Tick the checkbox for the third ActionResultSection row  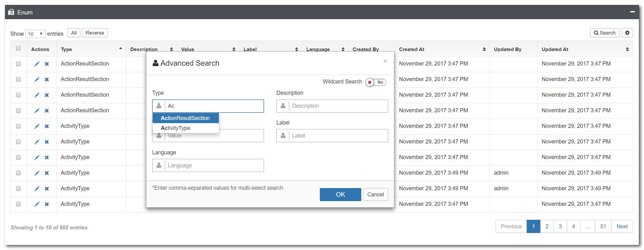click(x=18, y=95)
